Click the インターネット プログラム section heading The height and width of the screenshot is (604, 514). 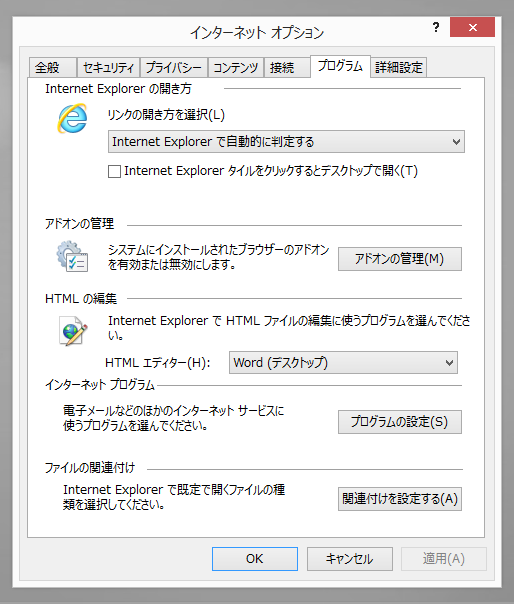100,385
